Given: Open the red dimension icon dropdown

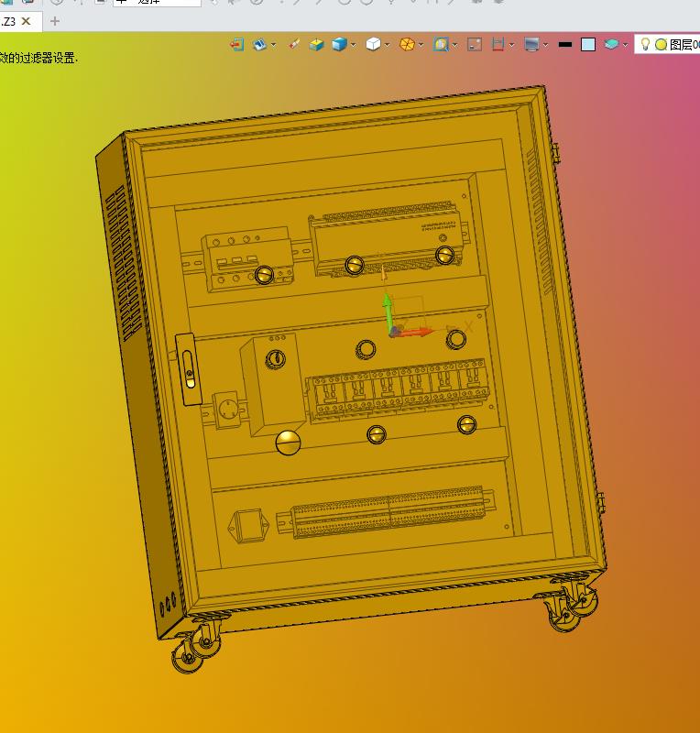Looking at the screenshot, I should pyautogui.click(x=511, y=45).
